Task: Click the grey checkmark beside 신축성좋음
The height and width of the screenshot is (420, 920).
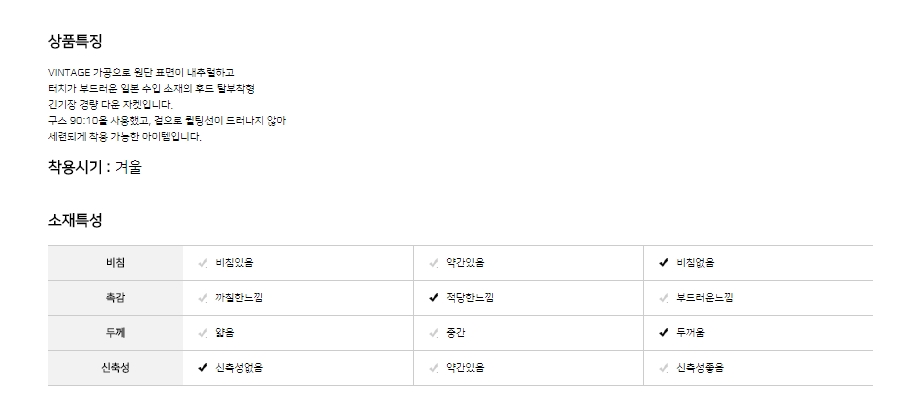Action: click(x=663, y=368)
